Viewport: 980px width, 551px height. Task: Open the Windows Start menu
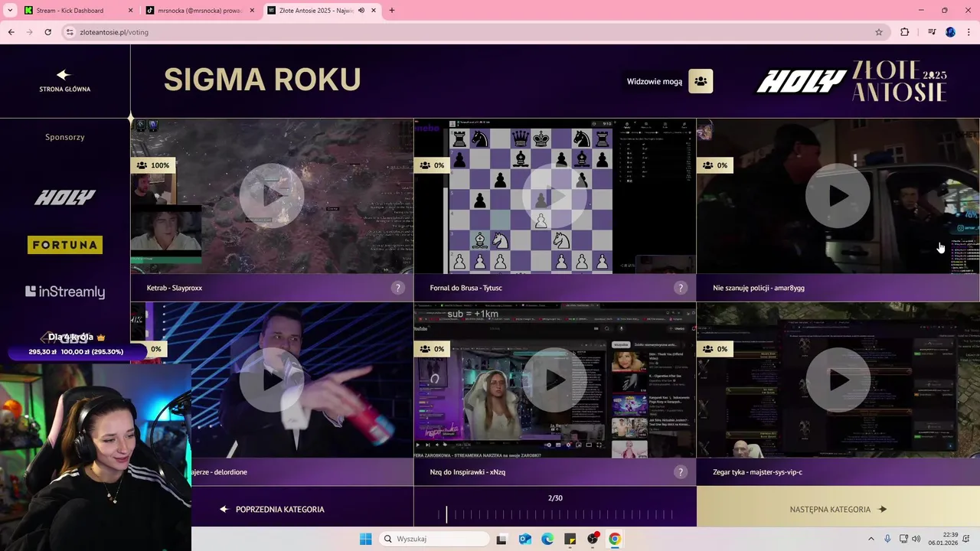pyautogui.click(x=365, y=539)
